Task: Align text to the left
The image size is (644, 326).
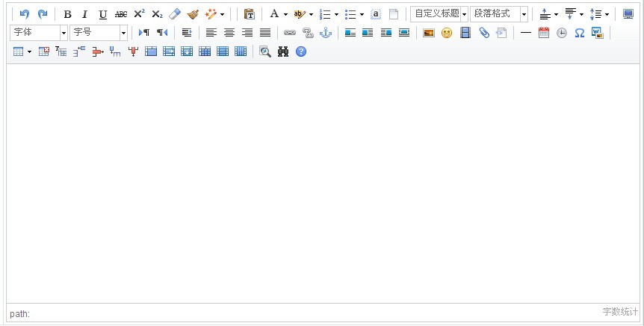Action: (211, 33)
